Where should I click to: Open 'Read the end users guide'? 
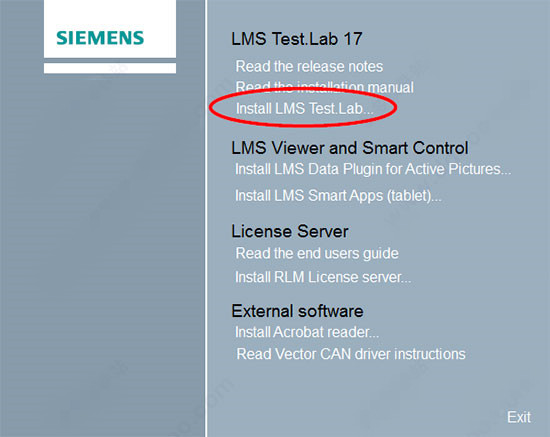317,253
